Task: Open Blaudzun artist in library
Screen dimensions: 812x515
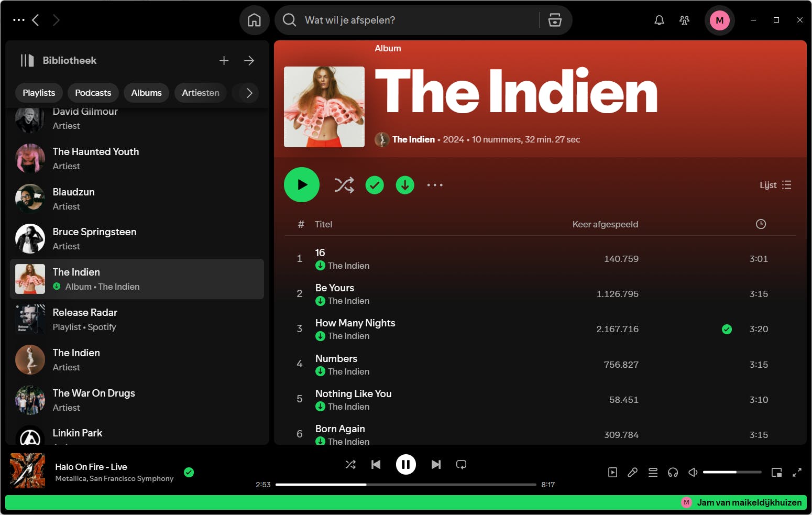Action: pos(137,199)
